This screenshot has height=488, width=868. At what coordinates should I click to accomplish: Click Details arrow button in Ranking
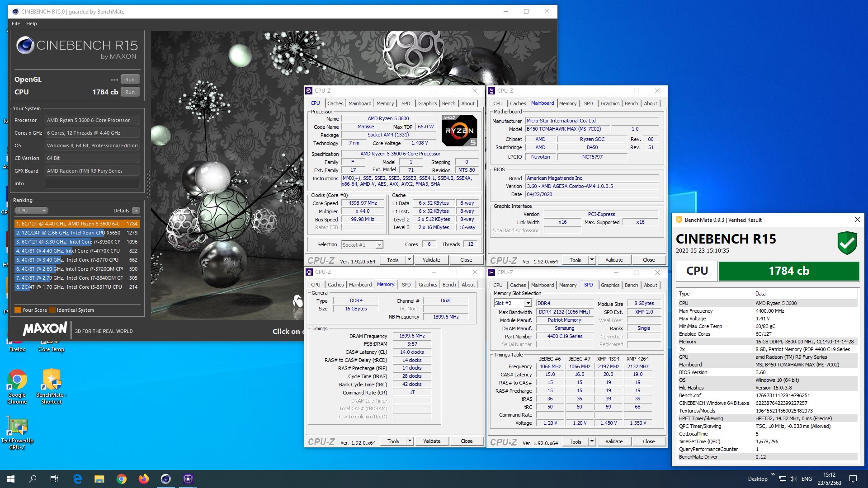pyautogui.click(x=136, y=211)
